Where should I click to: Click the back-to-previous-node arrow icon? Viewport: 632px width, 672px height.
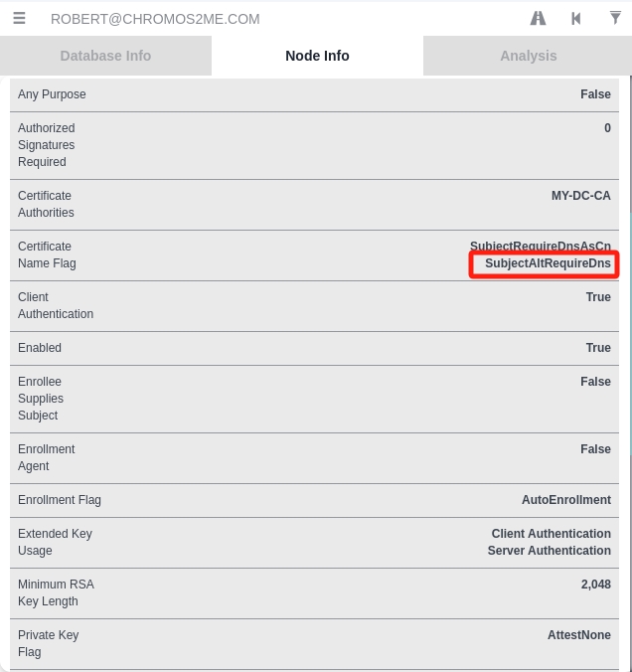576,19
